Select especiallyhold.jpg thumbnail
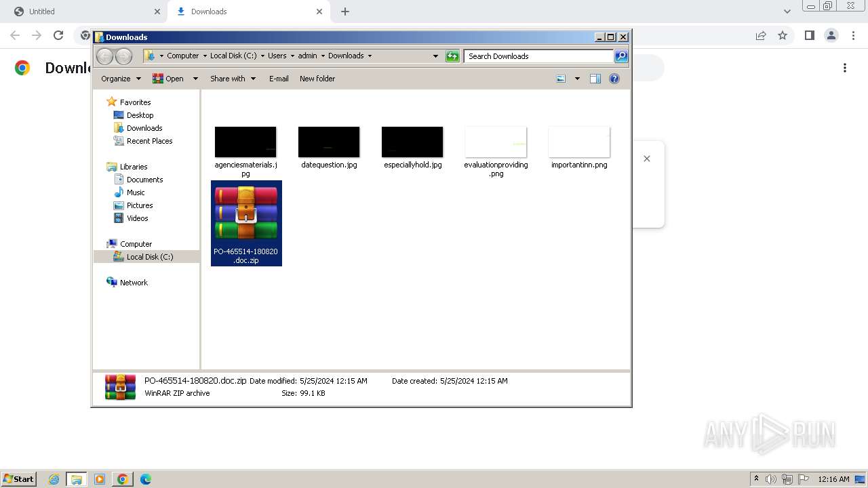 coord(412,142)
